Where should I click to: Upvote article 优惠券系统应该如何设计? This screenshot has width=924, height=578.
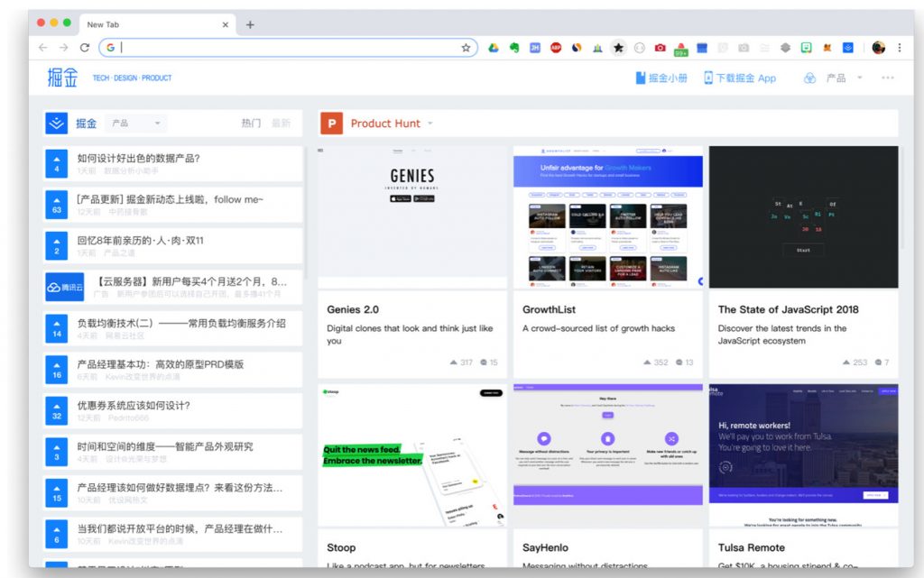[x=57, y=411]
